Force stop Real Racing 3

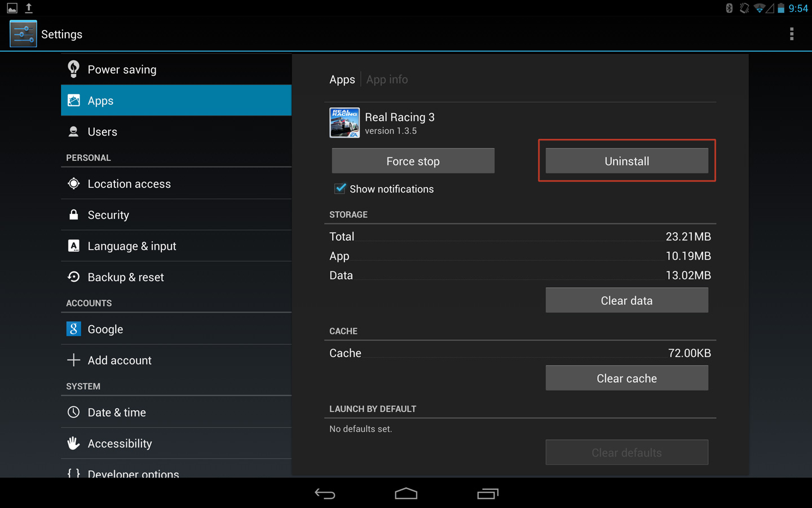pyautogui.click(x=413, y=161)
